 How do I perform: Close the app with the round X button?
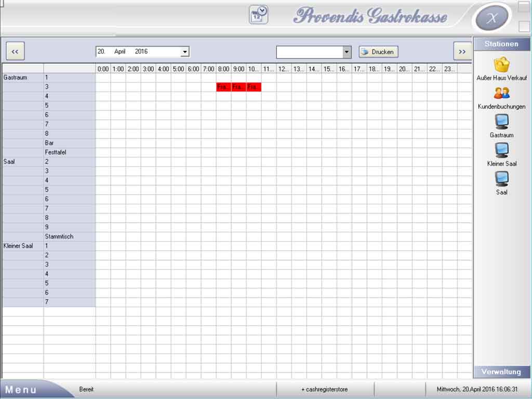click(x=492, y=18)
